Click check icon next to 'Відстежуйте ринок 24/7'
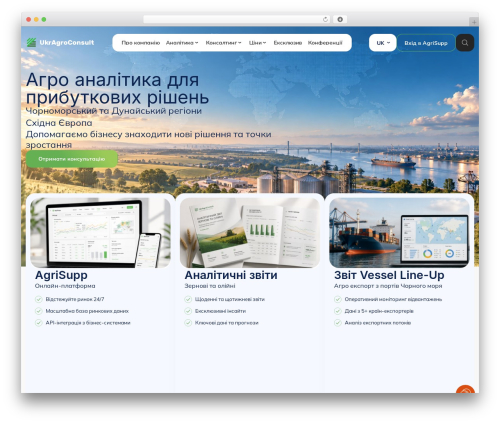The height and width of the screenshot is (423, 500). [x=38, y=299]
